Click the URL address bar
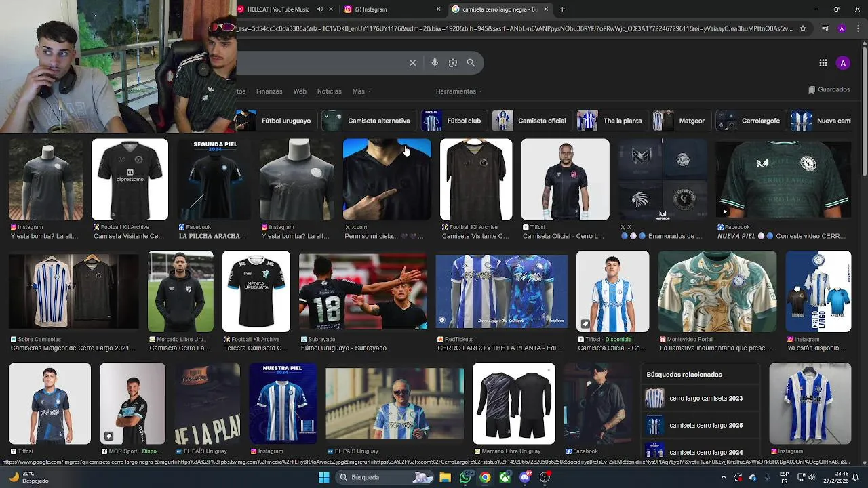The width and height of the screenshot is (868, 488). click(515, 28)
